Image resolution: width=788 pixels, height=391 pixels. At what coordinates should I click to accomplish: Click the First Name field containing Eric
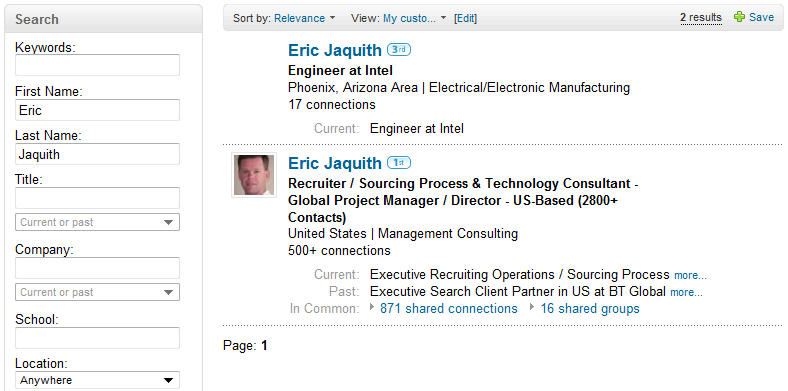[97, 110]
